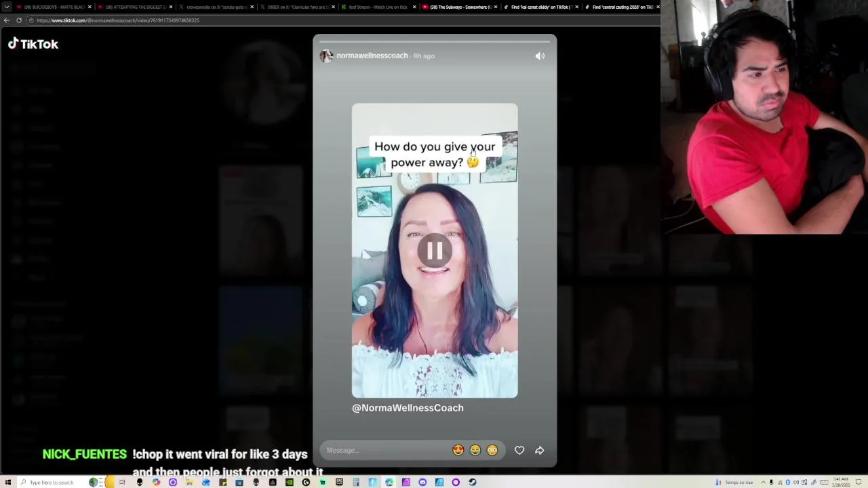Viewport: 868px width, 488px height.
Task: Switch to the Kick stream tab
Action: click(x=378, y=7)
